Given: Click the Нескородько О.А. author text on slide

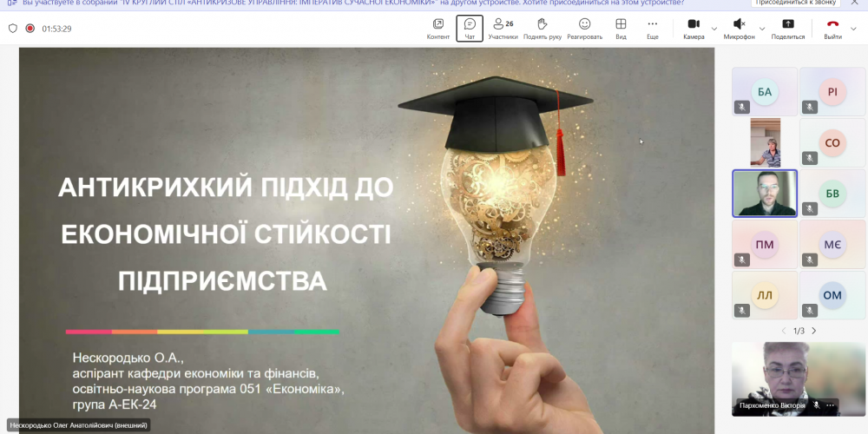Looking at the screenshot, I should pos(128,357).
